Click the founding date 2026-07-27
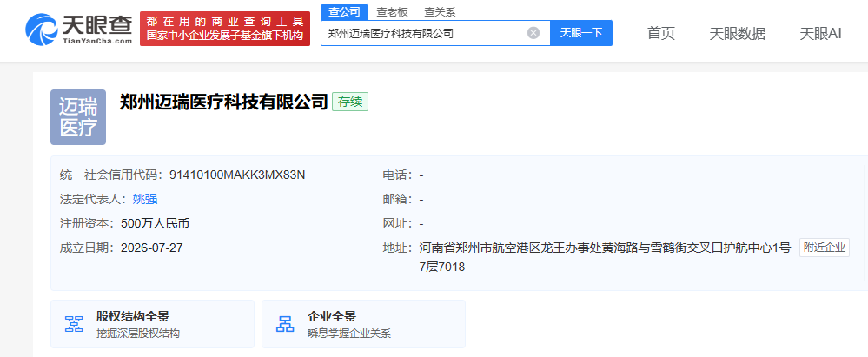Image resolution: width=868 pixels, height=357 pixels. (152, 248)
